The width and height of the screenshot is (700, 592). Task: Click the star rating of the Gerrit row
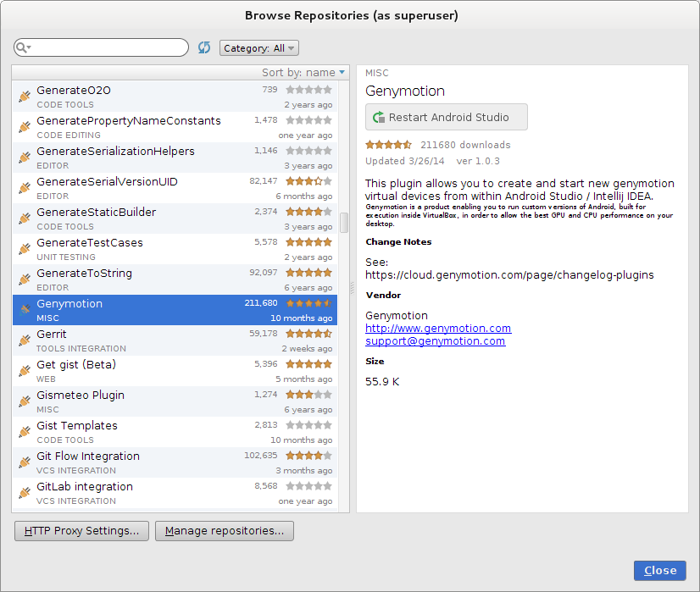(x=309, y=333)
